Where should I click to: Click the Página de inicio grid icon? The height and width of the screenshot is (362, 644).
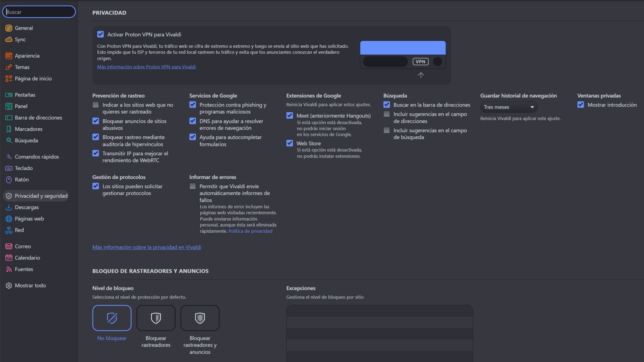pyautogui.click(x=9, y=79)
